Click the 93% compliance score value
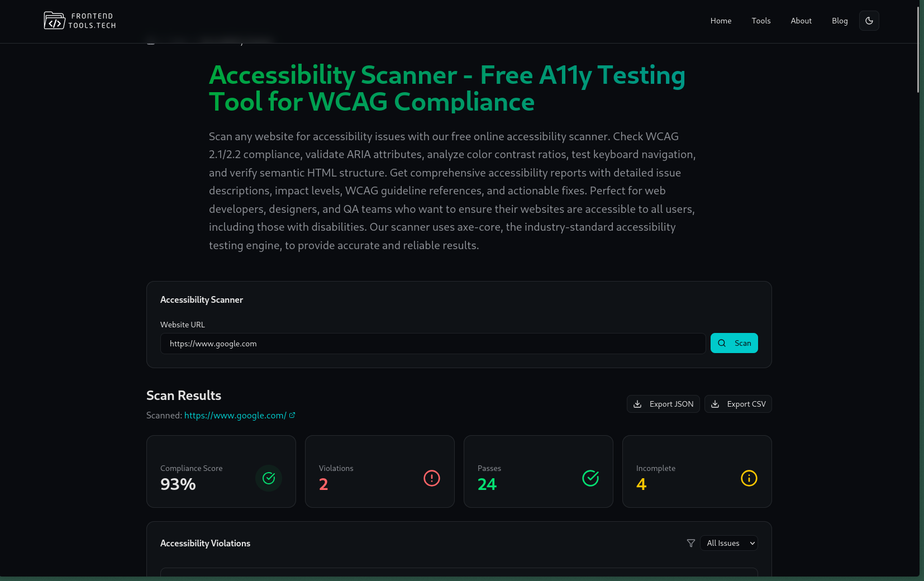The height and width of the screenshot is (581, 924). (x=178, y=484)
